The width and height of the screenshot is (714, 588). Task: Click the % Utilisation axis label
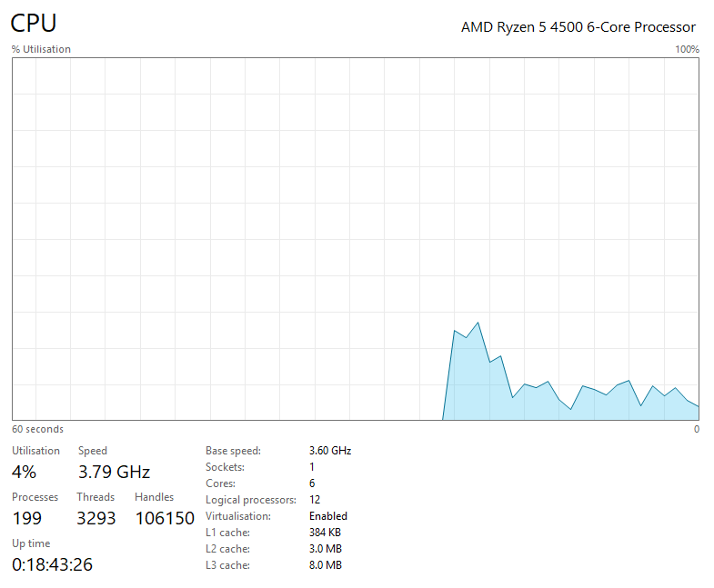pyautogui.click(x=41, y=49)
